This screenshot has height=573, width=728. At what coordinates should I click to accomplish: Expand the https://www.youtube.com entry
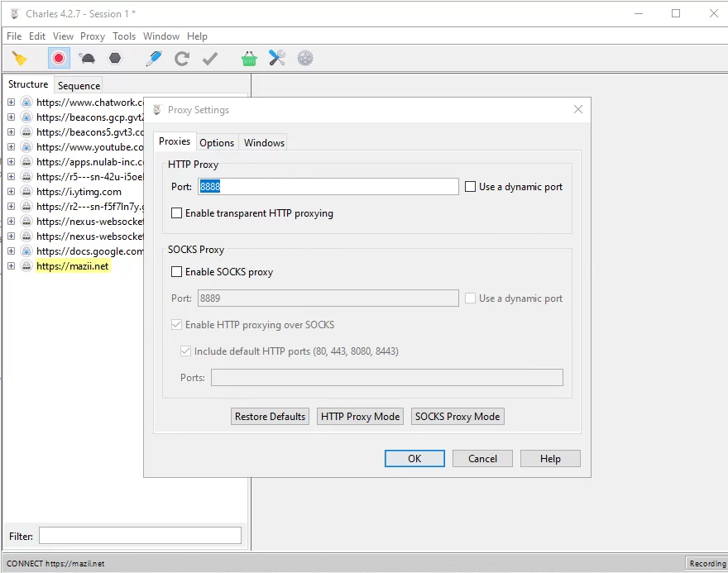coord(9,146)
